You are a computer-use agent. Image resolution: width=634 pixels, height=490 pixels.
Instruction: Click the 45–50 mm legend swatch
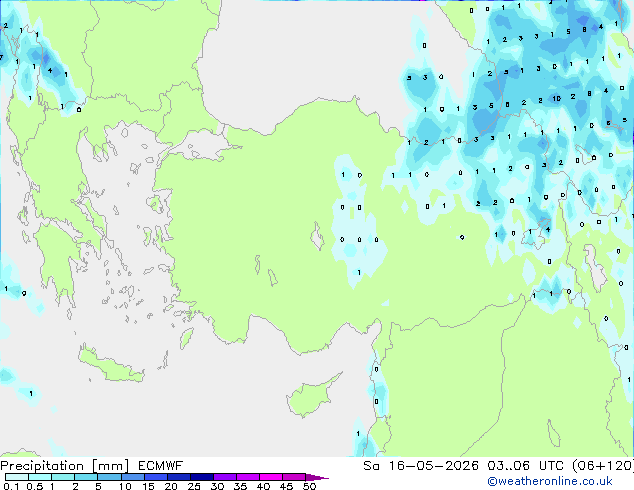point(294,477)
